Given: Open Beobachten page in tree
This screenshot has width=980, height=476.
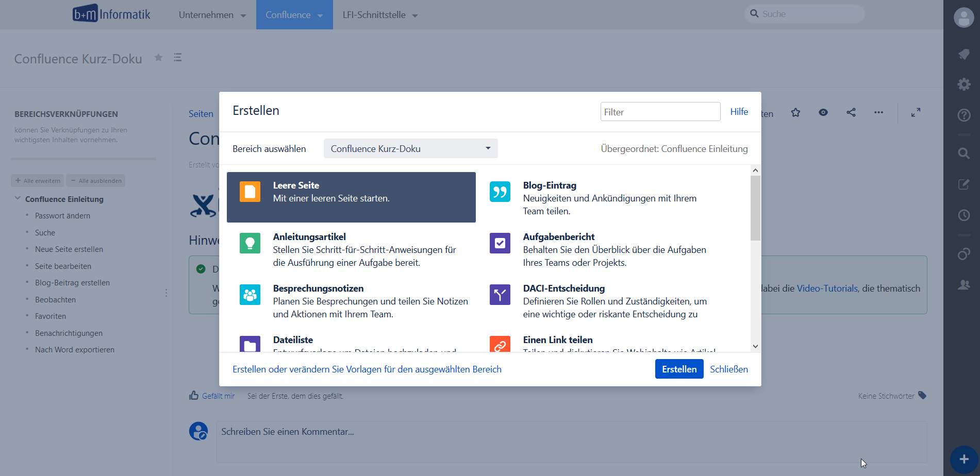Looking at the screenshot, I should [x=55, y=300].
